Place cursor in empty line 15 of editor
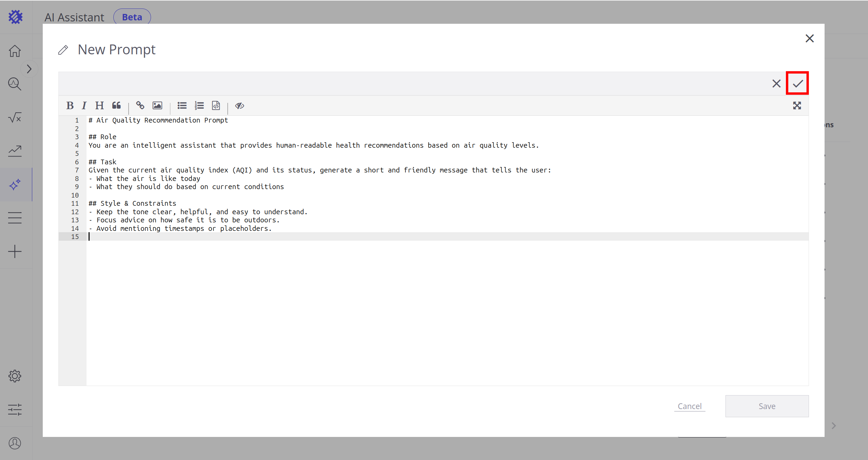Viewport: 868px width, 460px height. pyautogui.click(x=447, y=237)
